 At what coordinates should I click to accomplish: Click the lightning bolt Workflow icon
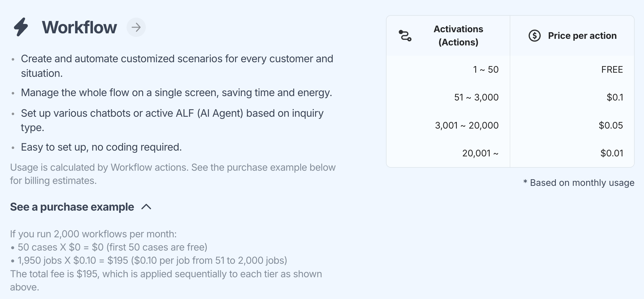pos(21,27)
